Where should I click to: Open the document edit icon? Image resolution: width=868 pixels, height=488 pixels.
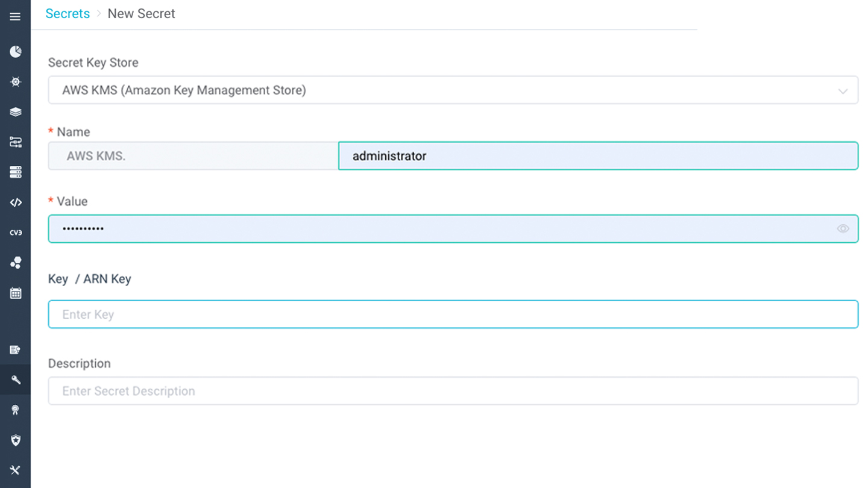coord(15,350)
